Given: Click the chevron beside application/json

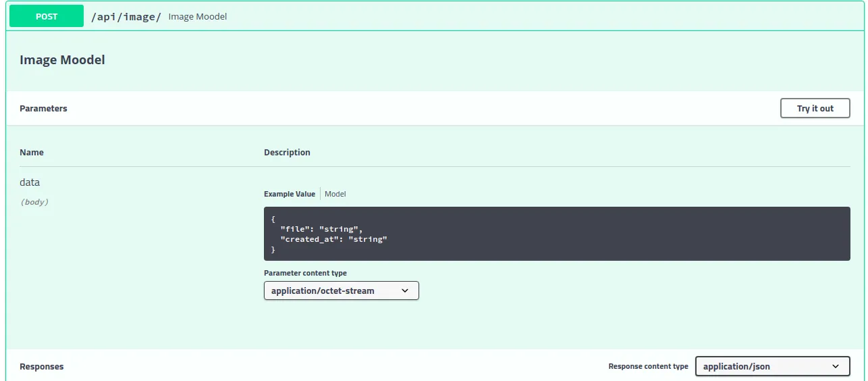Looking at the screenshot, I should [836, 366].
